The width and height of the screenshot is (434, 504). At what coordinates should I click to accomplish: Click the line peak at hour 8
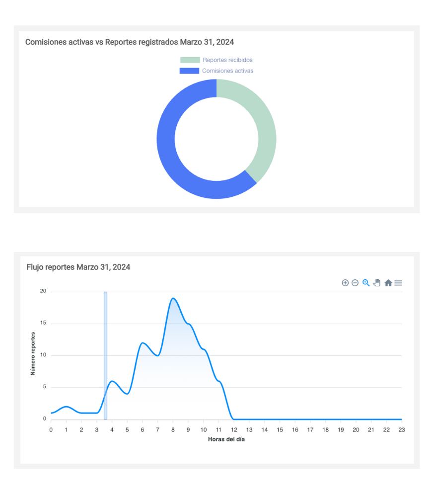173,298
